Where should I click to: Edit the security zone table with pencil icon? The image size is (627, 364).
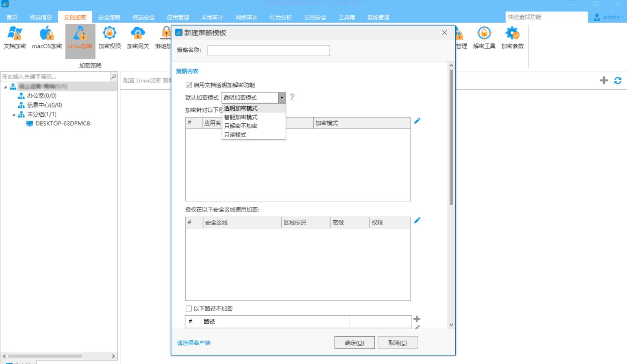[x=417, y=221]
